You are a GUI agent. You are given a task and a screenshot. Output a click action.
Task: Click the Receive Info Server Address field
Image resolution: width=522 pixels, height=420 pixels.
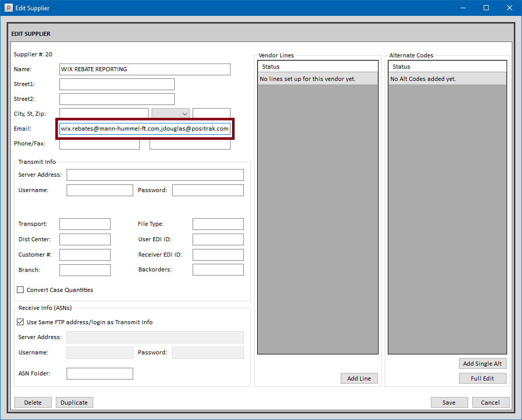[x=155, y=337]
